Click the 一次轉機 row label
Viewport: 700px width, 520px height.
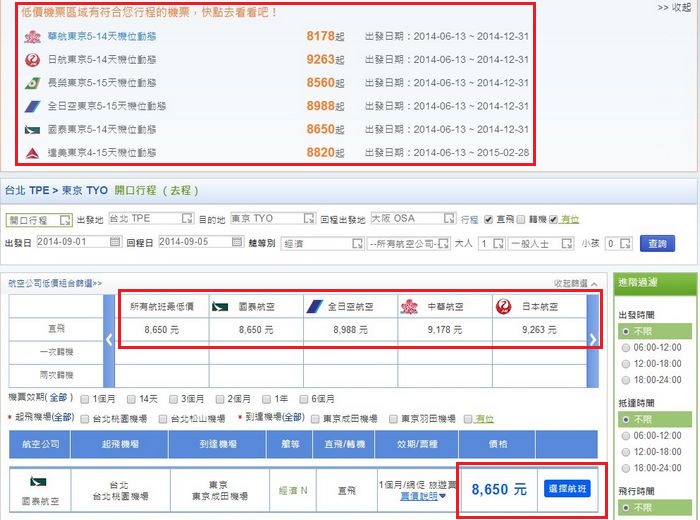point(56,352)
